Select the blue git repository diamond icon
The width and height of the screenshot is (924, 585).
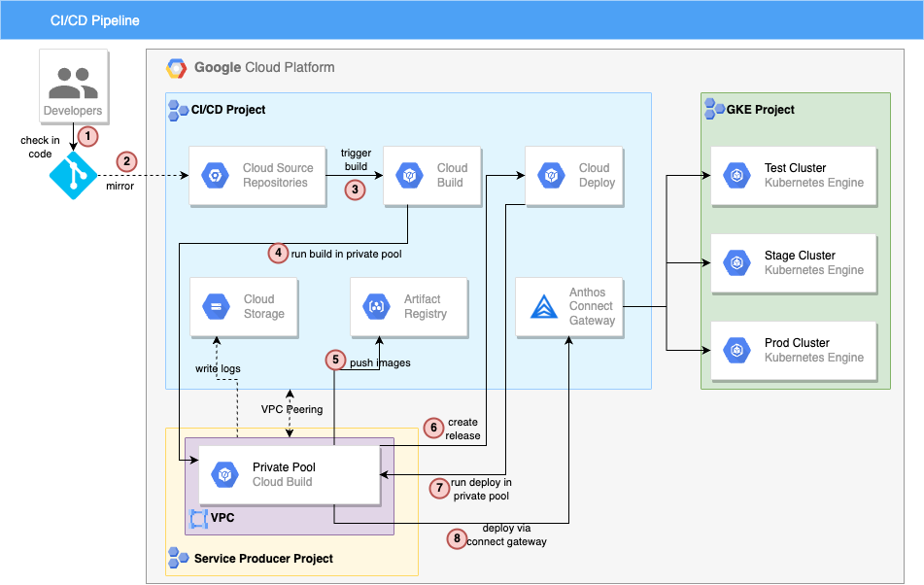tap(73, 176)
